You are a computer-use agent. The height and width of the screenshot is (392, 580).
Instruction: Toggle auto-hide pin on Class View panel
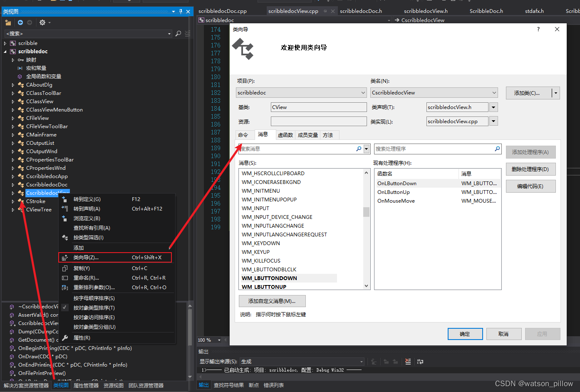tap(181, 12)
